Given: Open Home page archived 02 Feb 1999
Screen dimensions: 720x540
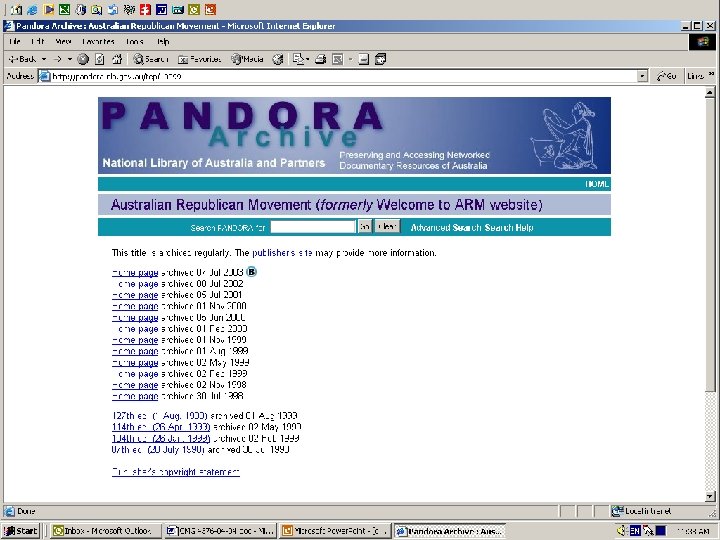Looking at the screenshot, I should coord(135,374).
